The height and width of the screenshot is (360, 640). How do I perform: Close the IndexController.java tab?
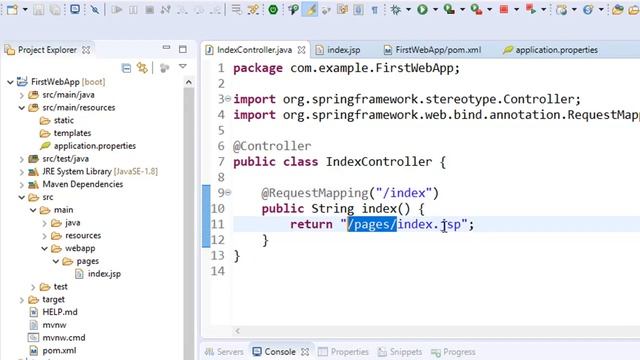[301, 50]
